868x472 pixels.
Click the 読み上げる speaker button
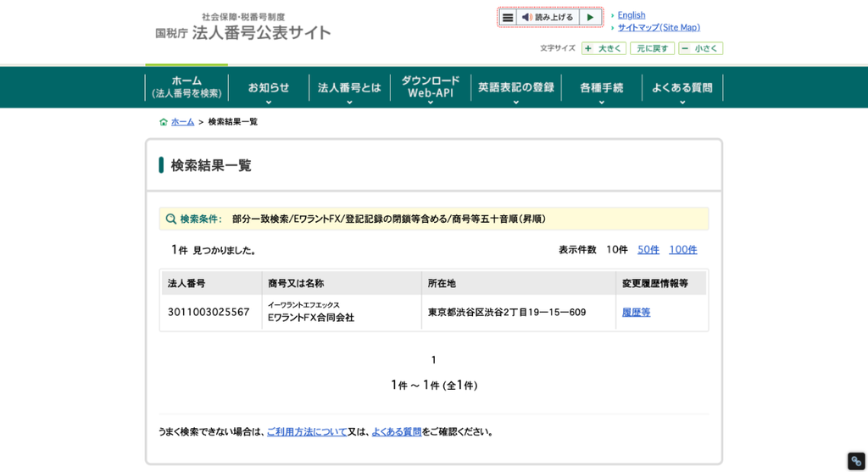coord(548,17)
